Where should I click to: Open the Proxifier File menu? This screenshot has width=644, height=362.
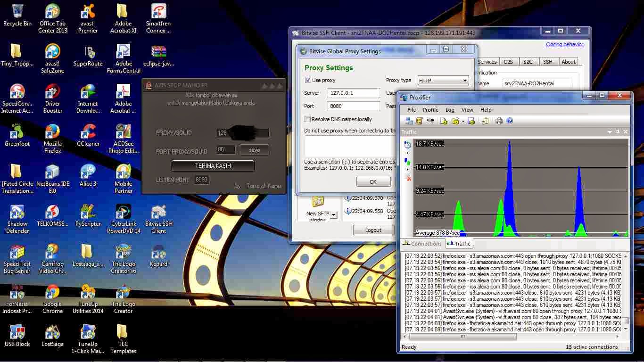412,110
